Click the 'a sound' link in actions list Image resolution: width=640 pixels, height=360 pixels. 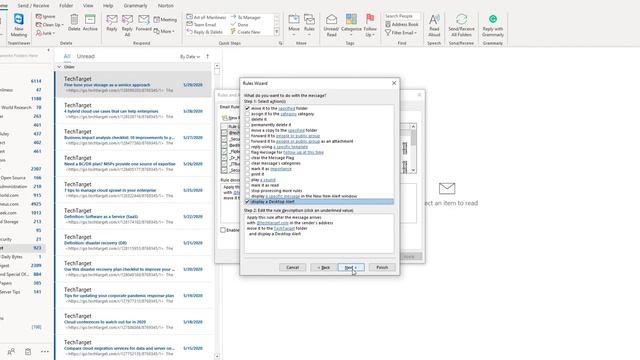pyautogui.click(x=268, y=180)
